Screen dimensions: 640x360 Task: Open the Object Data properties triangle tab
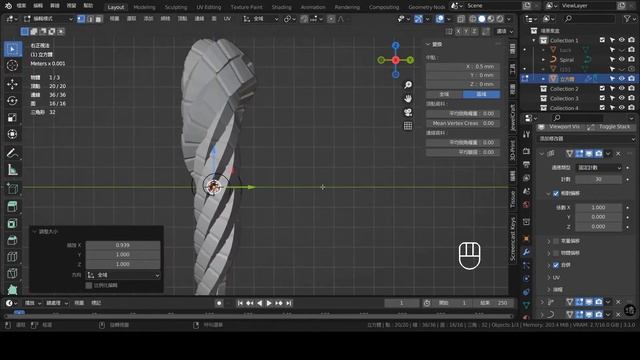(x=526, y=305)
